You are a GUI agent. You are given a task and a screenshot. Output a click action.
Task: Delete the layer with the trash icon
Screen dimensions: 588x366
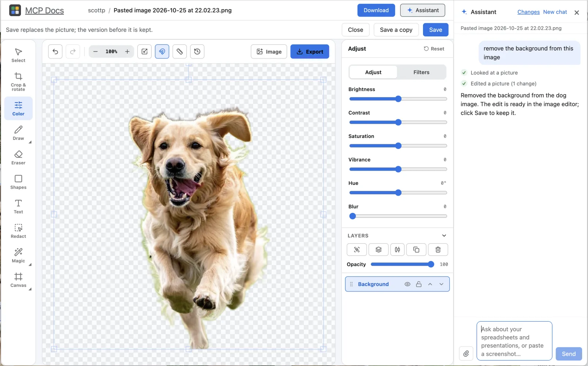coord(438,250)
